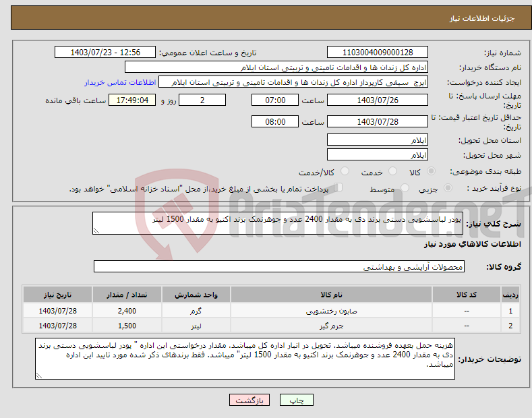Image resolution: width=532 pixels, height=418 pixels.
Task: Click the ساعت باقی مانده label
Action: (x=76, y=100)
